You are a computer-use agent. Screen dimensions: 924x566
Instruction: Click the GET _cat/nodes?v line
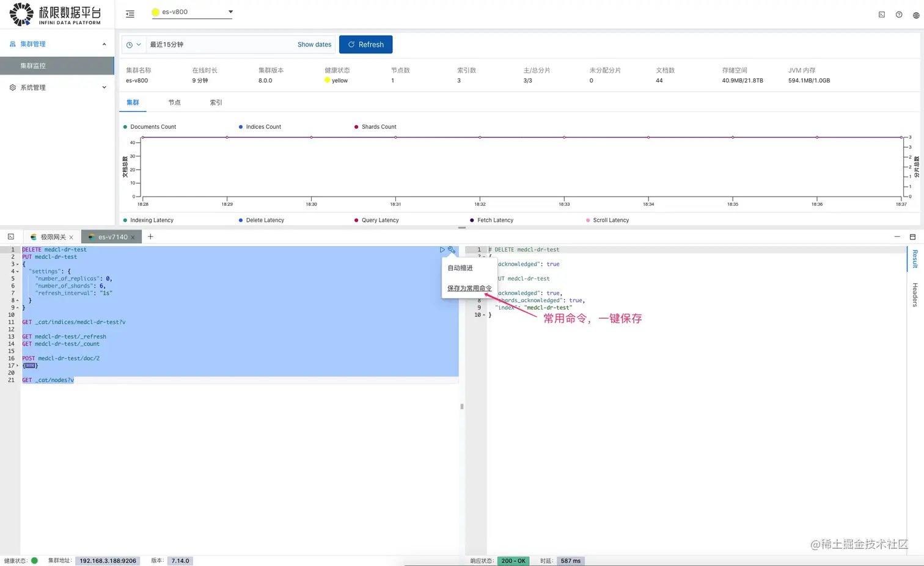pyautogui.click(x=48, y=380)
